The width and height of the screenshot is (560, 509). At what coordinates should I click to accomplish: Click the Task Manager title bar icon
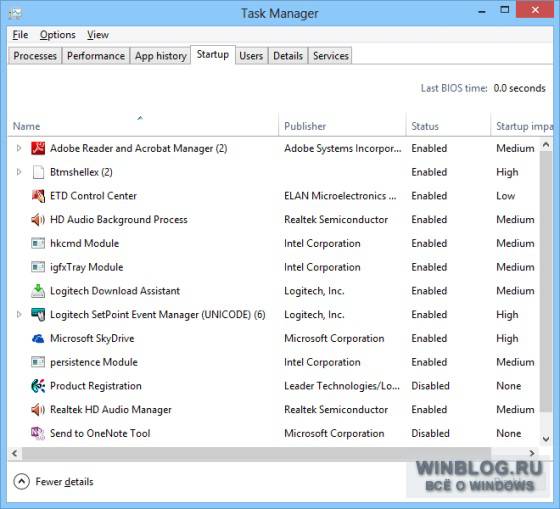[15, 14]
